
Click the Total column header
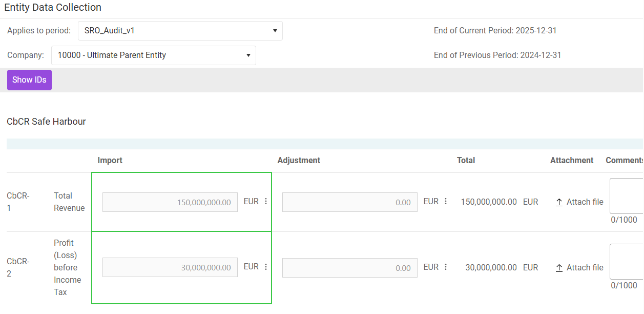click(466, 161)
